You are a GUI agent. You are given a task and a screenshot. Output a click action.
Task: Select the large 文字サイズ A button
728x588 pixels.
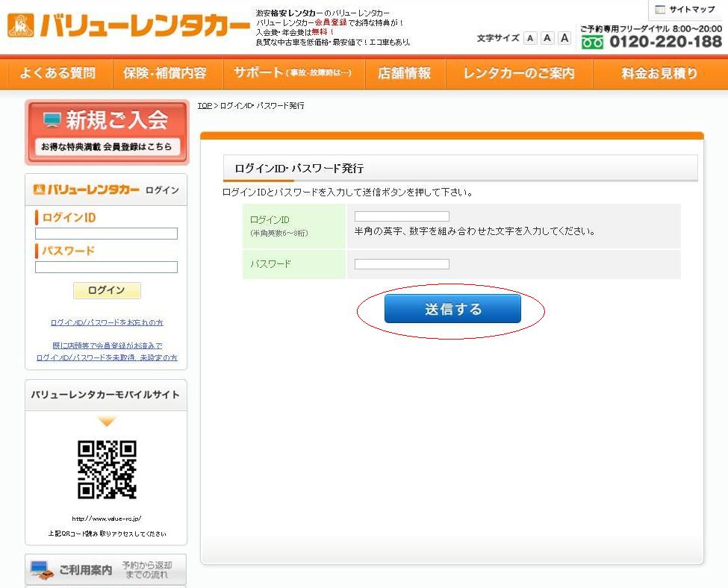click(x=564, y=38)
